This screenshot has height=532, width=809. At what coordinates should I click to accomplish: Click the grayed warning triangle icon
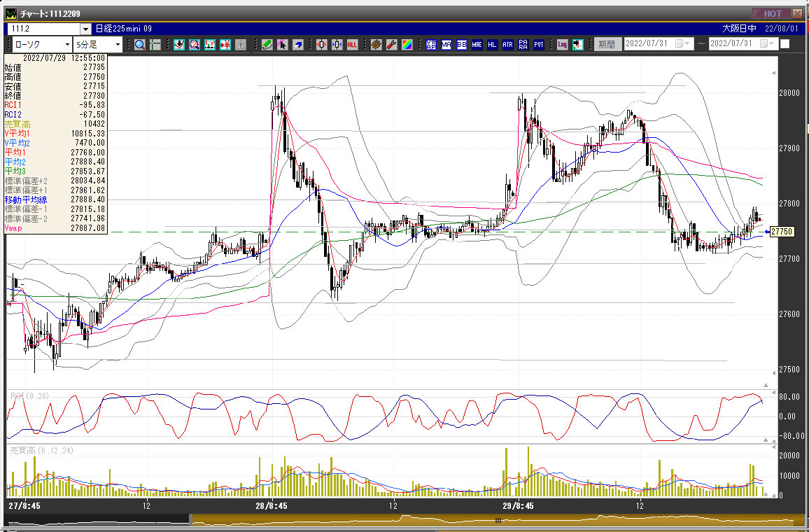point(241,44)
